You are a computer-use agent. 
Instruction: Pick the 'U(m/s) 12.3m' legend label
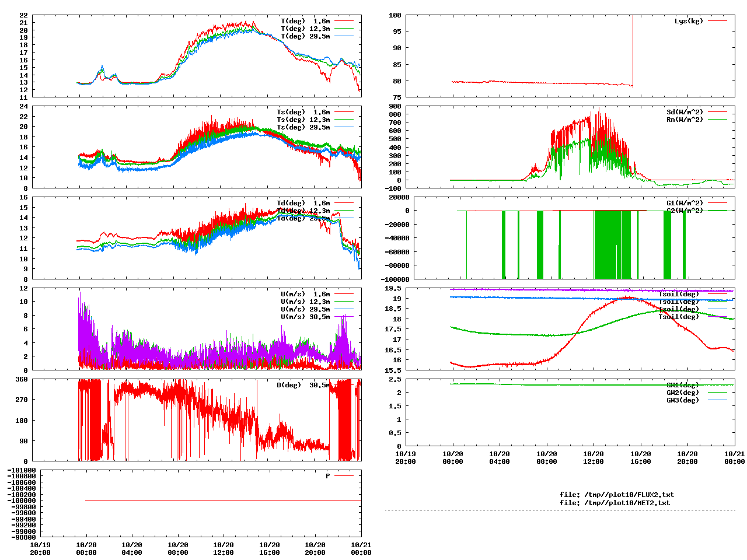(x=305, y=302)
